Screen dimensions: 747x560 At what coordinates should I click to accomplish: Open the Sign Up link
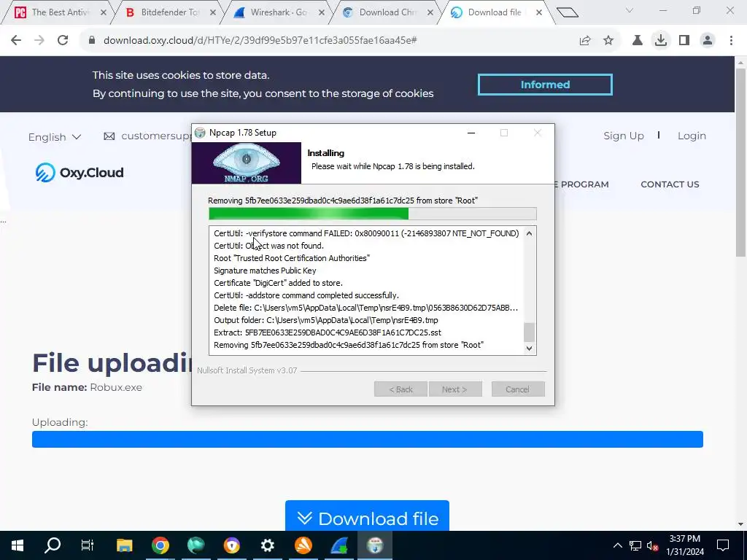(x=624, y=136)
